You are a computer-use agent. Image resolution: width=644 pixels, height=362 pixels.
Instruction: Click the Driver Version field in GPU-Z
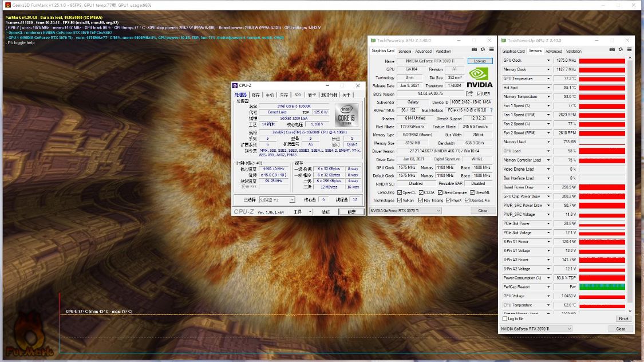tap(444, 151)
